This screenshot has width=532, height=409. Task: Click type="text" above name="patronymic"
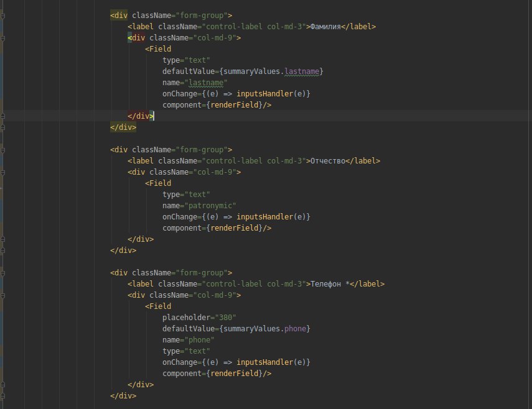click(186, 194)
